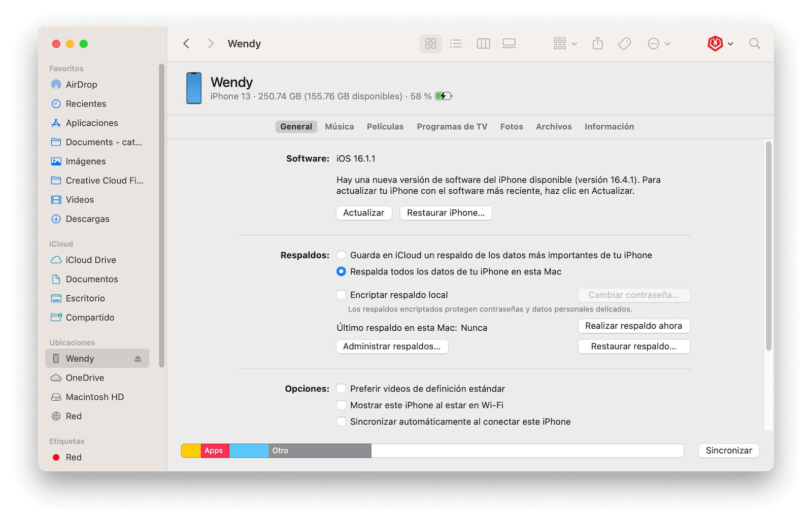Viewport: 812px width, 522px height.
Task: Open the group-by options dropdown
Action: click(565, 44)
